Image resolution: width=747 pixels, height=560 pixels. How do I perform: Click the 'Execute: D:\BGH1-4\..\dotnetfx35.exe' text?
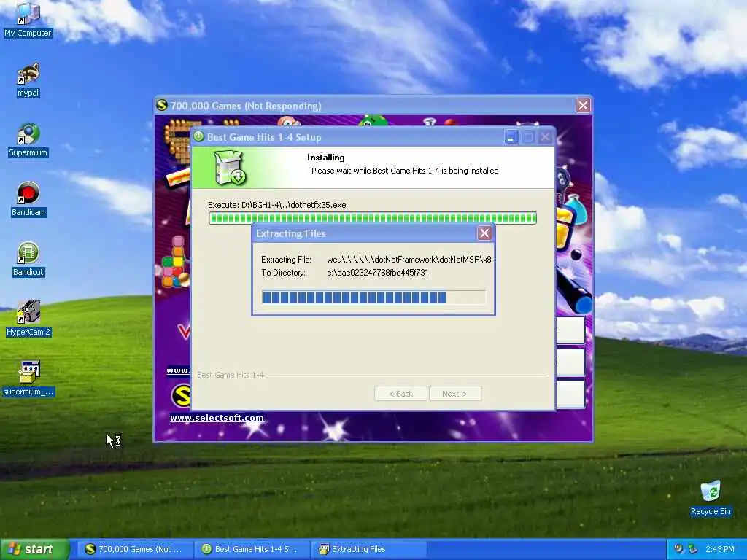click(276, 205)
